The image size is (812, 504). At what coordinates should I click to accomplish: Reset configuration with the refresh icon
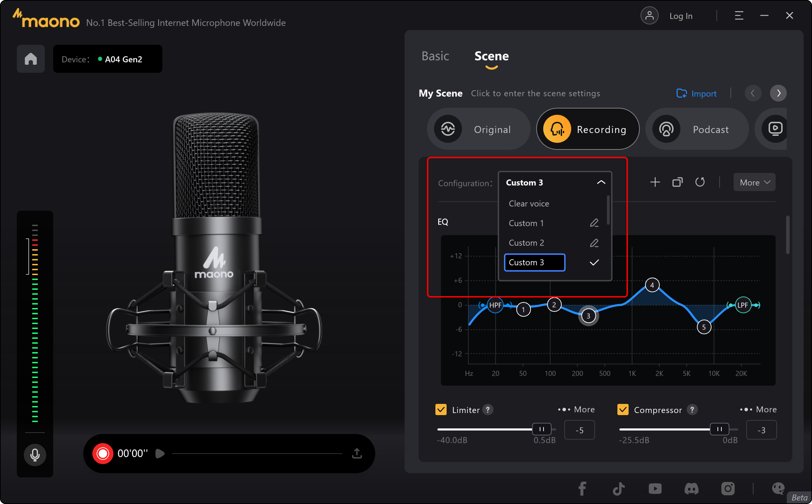(700, 182)
